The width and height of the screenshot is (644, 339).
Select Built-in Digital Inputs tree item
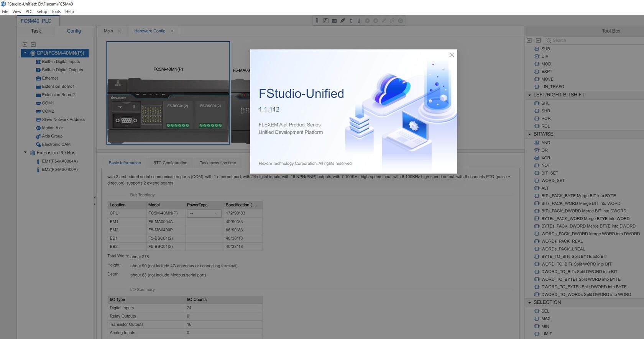61,62
